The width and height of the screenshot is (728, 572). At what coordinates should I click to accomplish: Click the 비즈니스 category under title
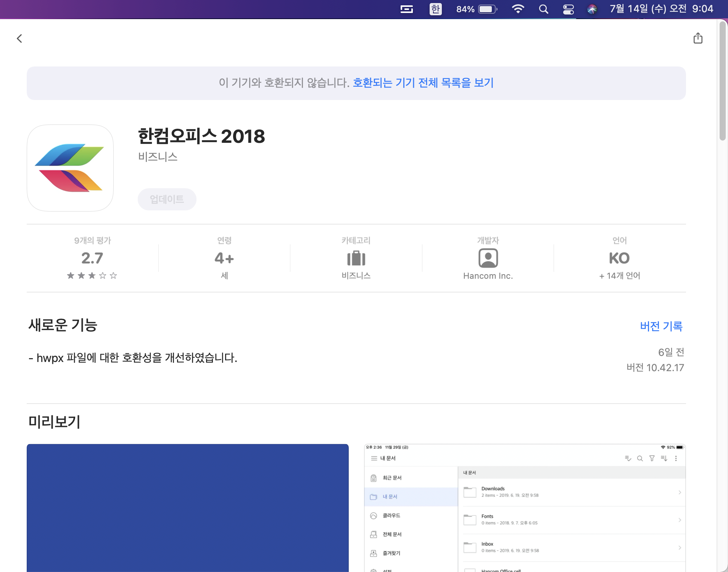pos(158,157)
